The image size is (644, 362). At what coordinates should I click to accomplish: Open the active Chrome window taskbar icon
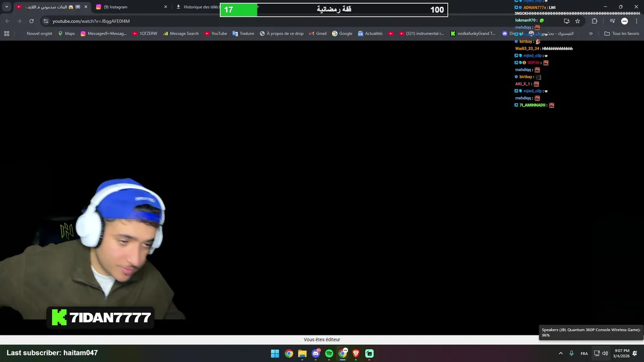tap(343, 353)
